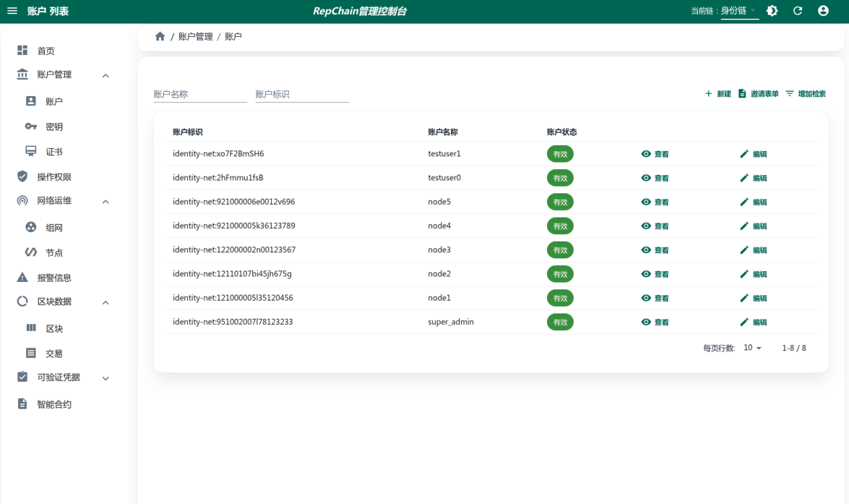
Task: Edit the testuser1 account
Action: pos(753,154)
